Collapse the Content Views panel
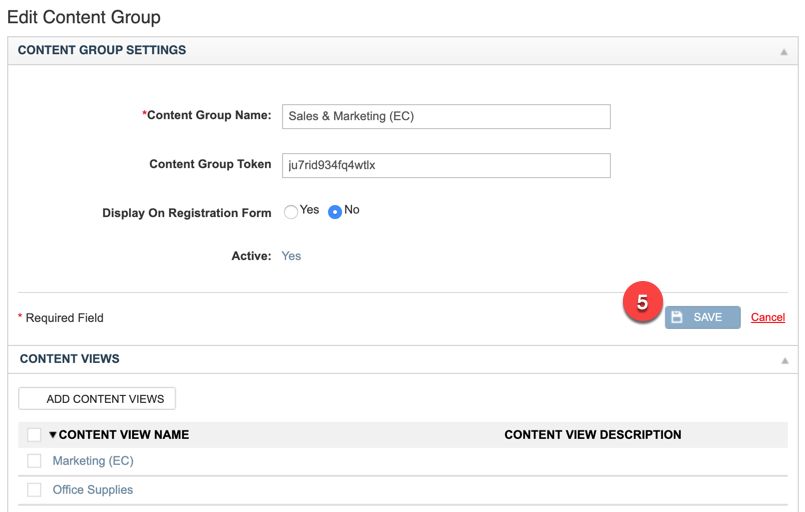Image resolution: width=805 pixels, height=512 pixels. pos(784,361)
